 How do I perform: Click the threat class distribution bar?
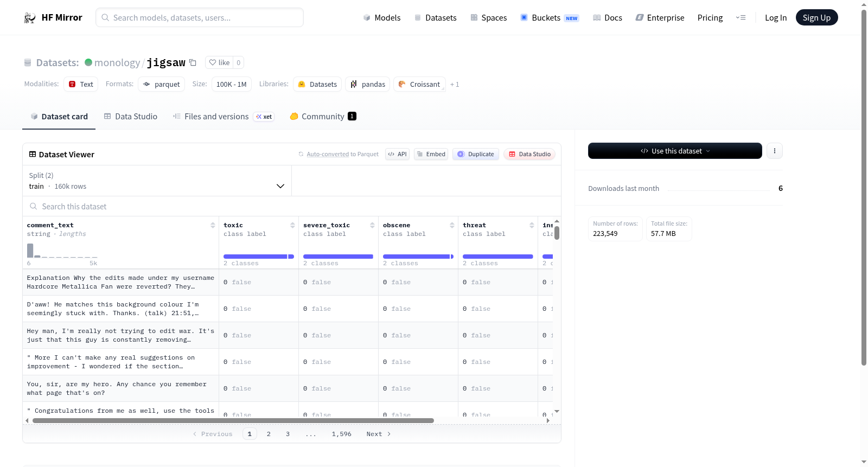point(498,257)
